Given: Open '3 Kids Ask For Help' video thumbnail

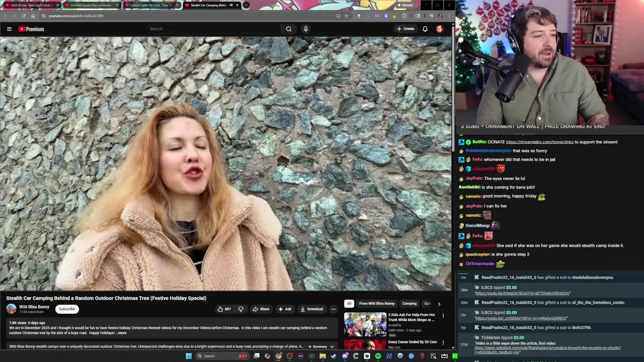Looking at the screenshot, I should pos(365,324).
